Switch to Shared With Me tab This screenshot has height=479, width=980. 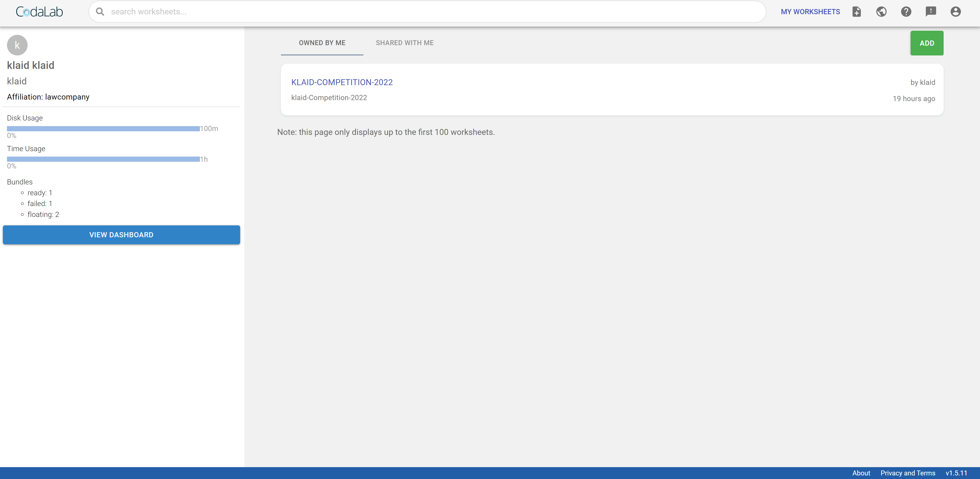pyautogui.click(x=404, y=43)
